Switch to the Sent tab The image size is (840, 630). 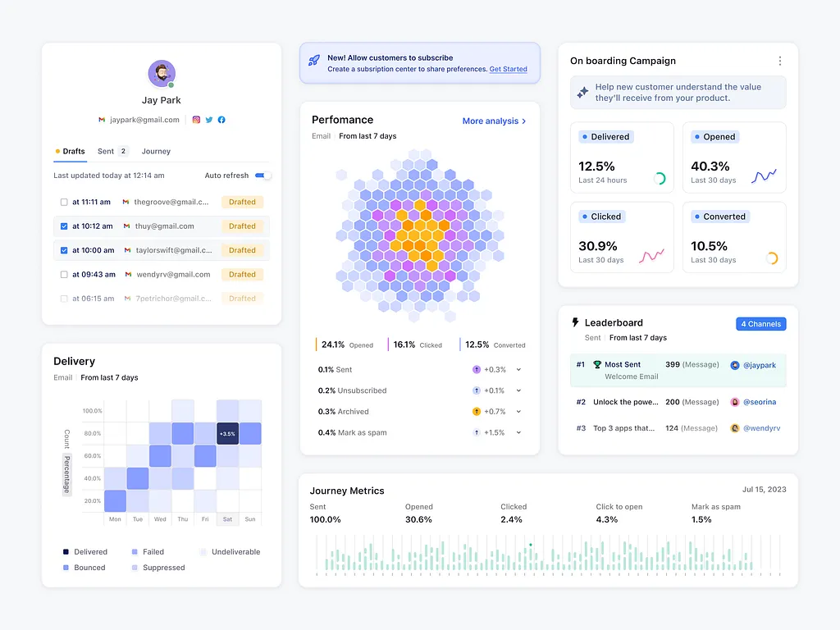106,151
